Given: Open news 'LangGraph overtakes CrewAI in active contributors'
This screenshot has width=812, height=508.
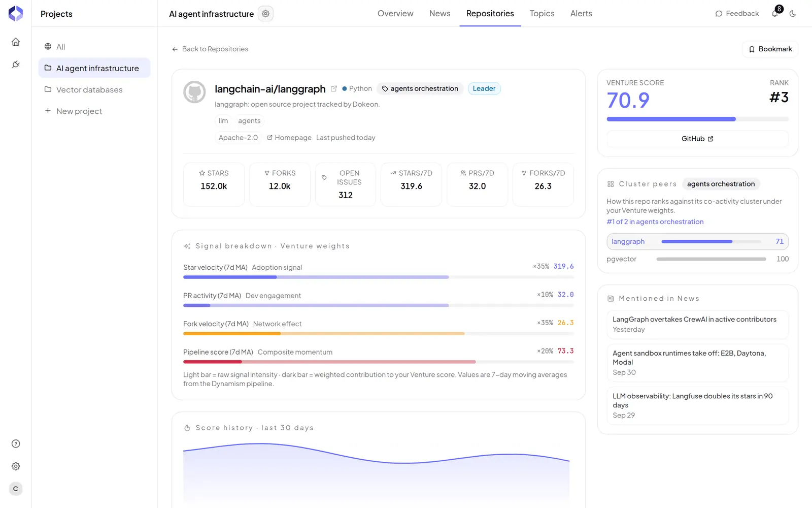Looking at the screenshot, I should [x=697, y=325].
